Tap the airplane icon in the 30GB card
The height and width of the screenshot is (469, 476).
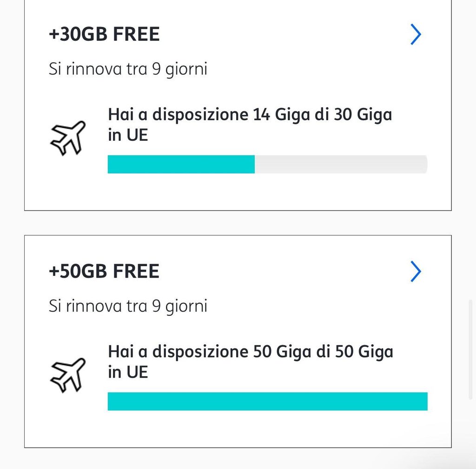(67, 138)
